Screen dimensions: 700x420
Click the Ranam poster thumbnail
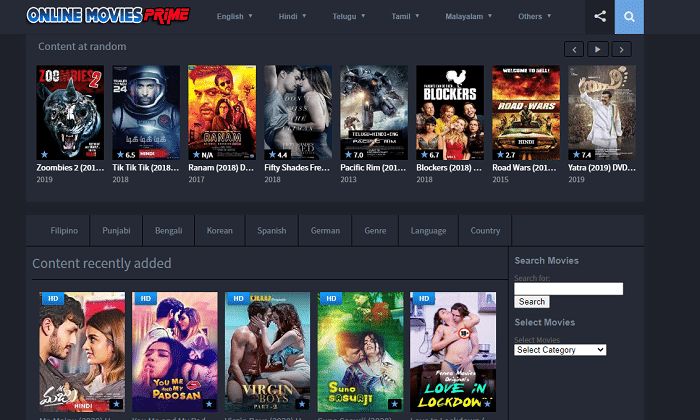point(222,112)
